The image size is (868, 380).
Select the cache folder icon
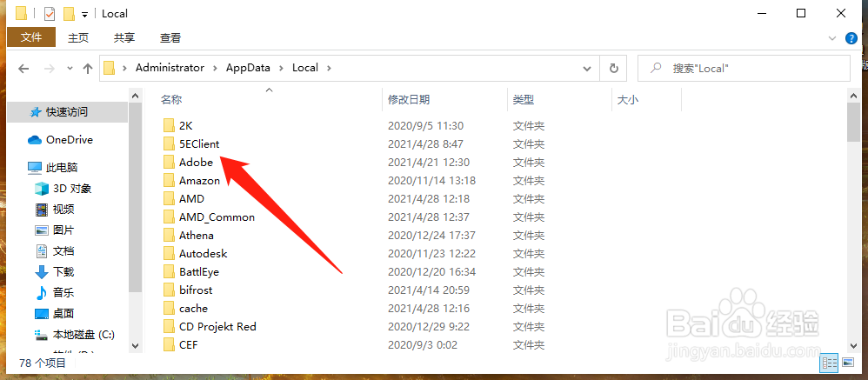169,308
